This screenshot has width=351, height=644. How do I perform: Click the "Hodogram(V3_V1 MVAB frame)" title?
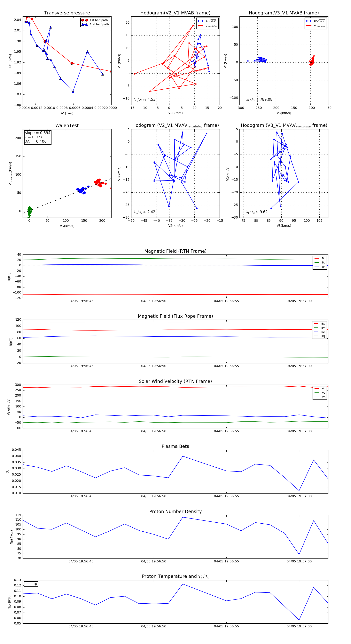pyautogui.click(x=284, y=13)
